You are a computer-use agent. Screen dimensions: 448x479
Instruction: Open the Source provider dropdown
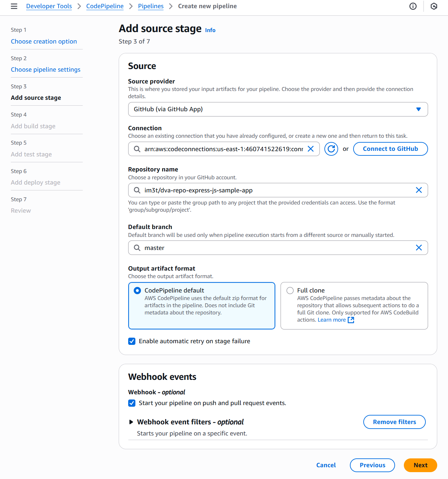pyautogui.click(x=278, y=109)
